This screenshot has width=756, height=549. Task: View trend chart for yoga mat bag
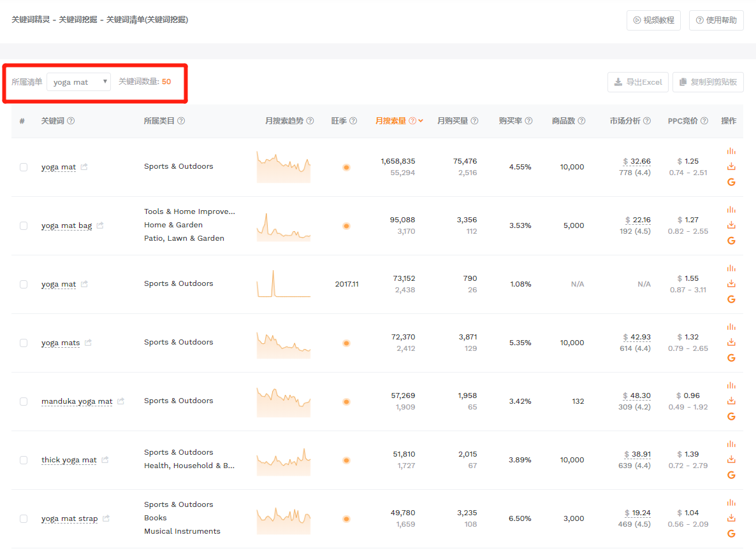[284, 227]
